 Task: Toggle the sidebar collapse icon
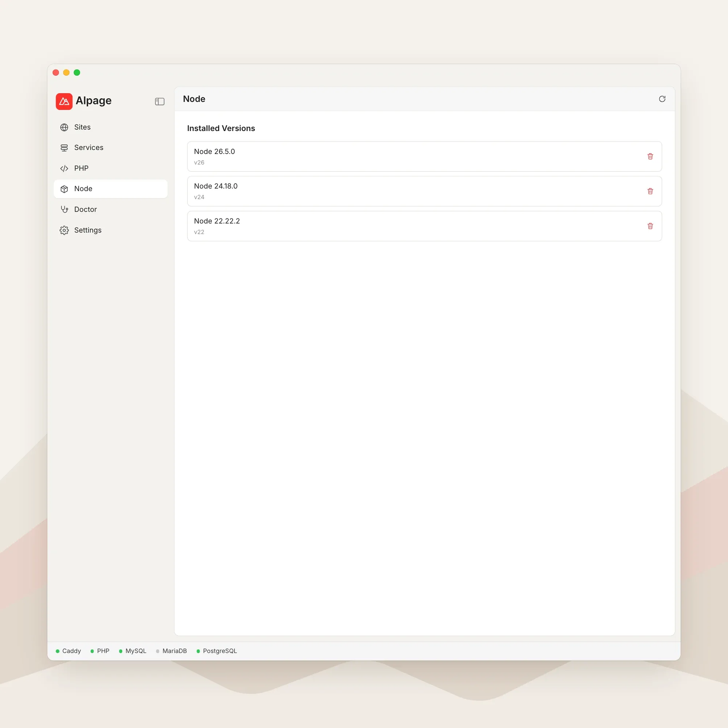(x=160, y=101)
